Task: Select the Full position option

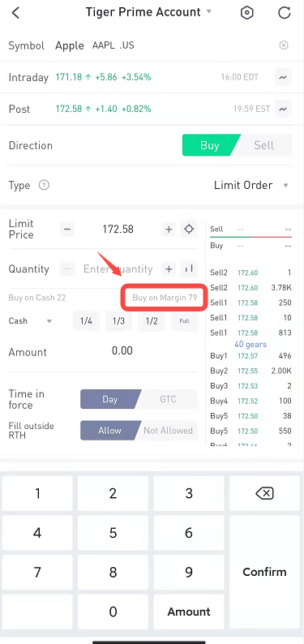Action: [x=184, y=321]
